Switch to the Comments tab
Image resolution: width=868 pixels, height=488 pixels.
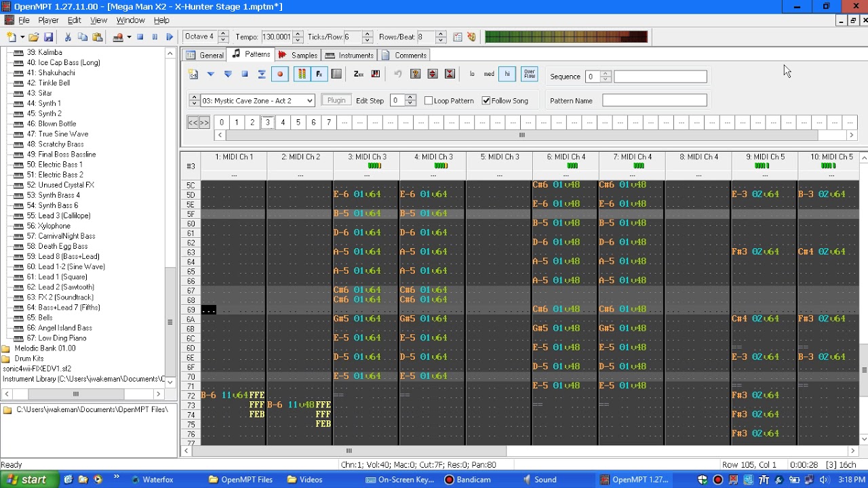tap(404, 55)
